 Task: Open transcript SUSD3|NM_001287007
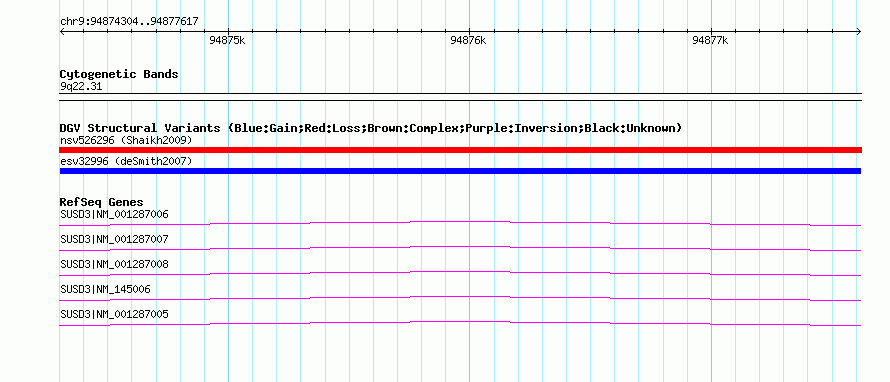(x=114, y=240)
